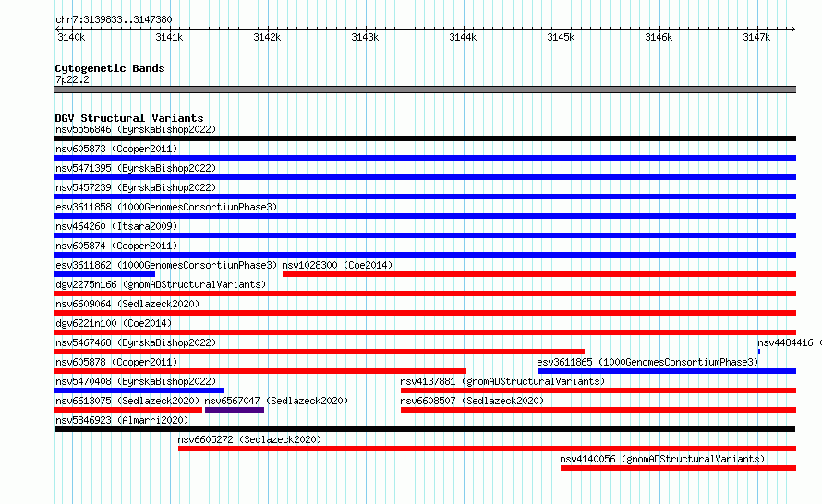Click red bar under nsv6609064
The width and height of the screenshot is (822, 504).
tap(425, 313)
